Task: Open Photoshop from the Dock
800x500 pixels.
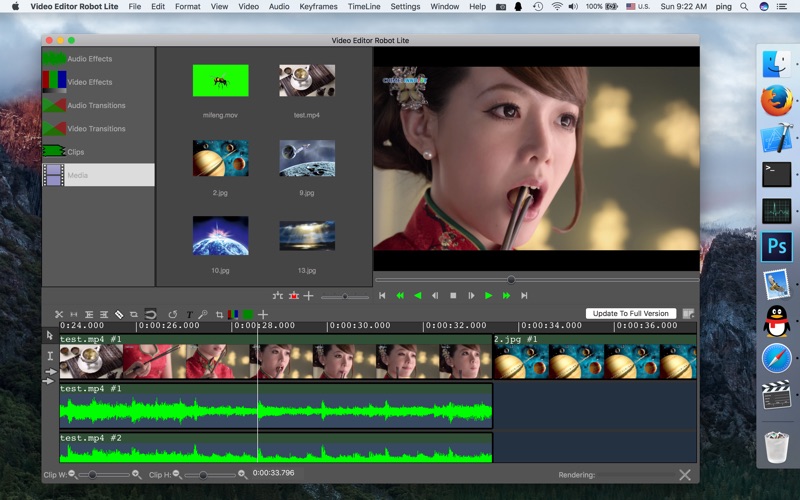Action: pyautogui.click(x=776, y=246)
